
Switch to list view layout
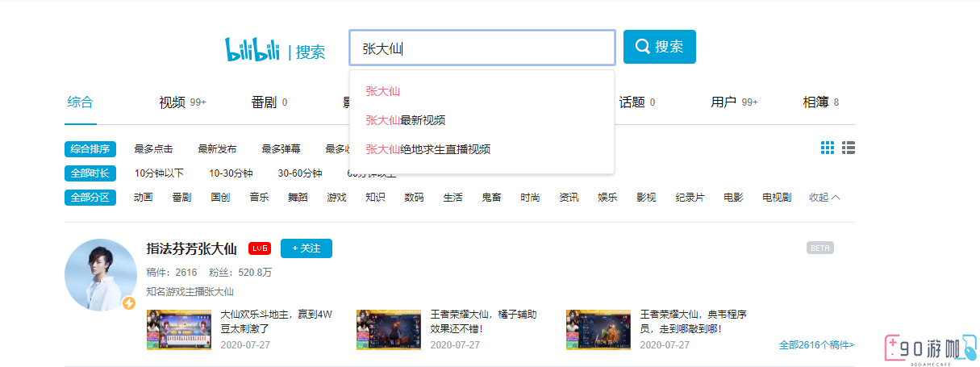click(849, 148)
